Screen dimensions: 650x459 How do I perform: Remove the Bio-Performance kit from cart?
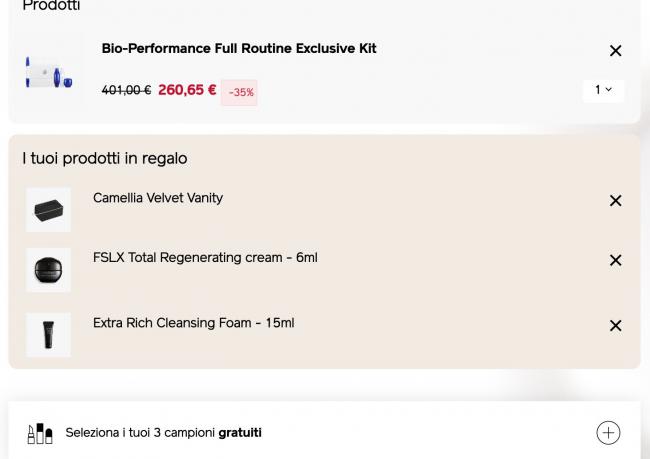(615, 51)
